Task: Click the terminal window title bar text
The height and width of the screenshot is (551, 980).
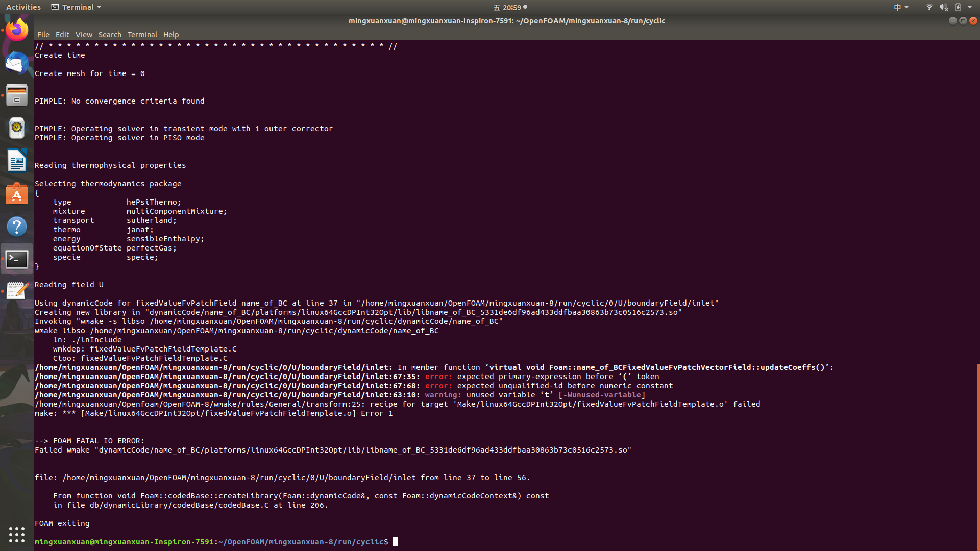Action: pyautogui.click(x=507, y=21)
